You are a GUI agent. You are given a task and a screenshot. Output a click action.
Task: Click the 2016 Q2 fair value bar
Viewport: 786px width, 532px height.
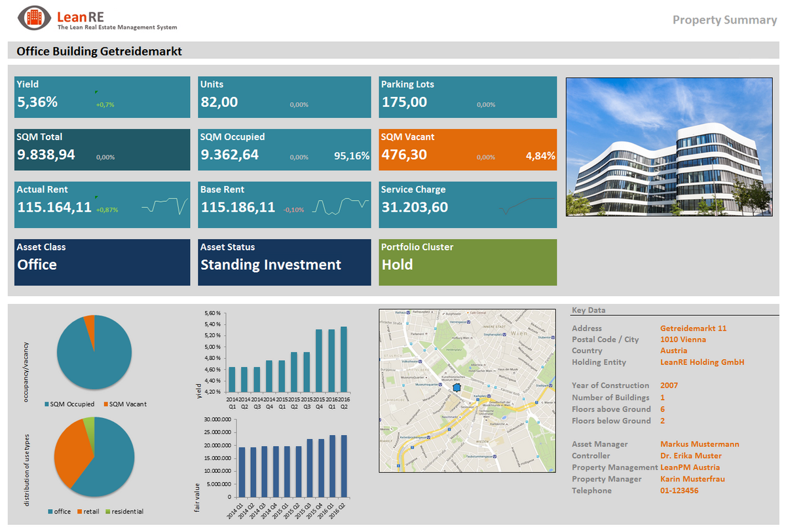344,466
